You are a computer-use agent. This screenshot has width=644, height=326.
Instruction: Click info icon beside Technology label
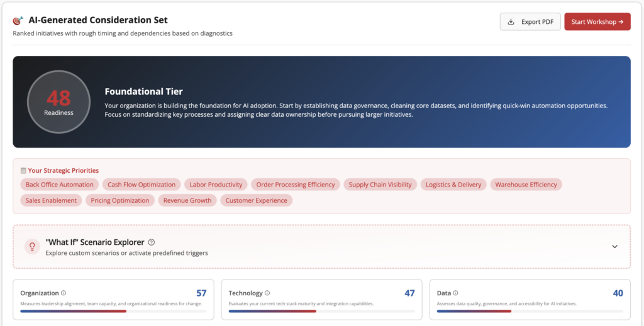tap(267, 293)
